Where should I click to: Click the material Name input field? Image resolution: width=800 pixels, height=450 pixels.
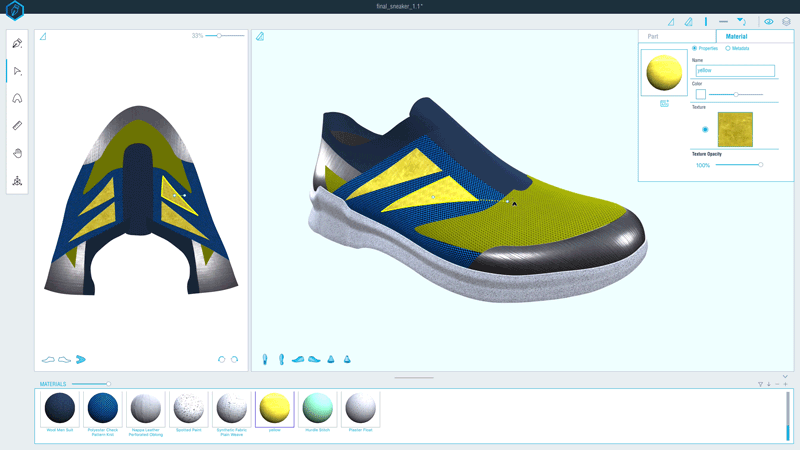tap(735, 71)
